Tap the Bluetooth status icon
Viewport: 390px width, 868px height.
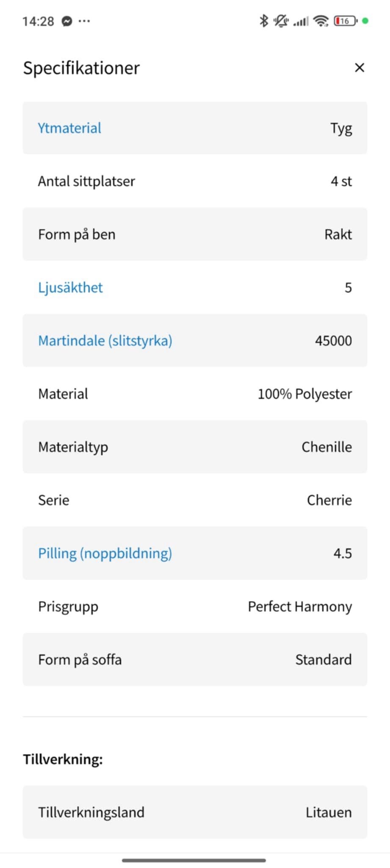pos(264,21)
